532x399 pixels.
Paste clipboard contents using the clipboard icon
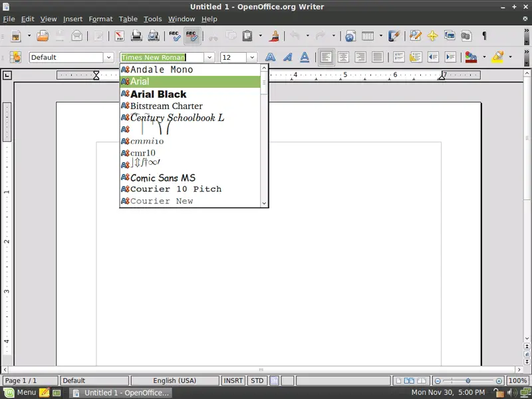pos(247,36)
